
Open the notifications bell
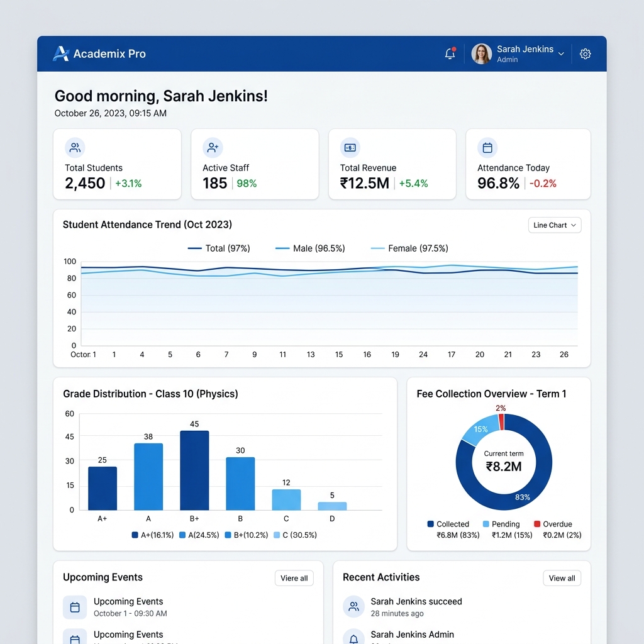(450, 53)
